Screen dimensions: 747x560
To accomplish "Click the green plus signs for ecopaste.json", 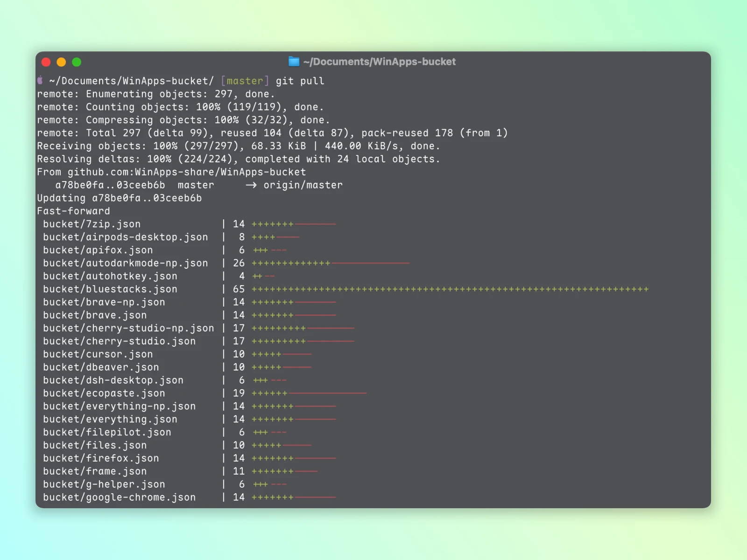I will pyautogui.click(x=269, y=393).
